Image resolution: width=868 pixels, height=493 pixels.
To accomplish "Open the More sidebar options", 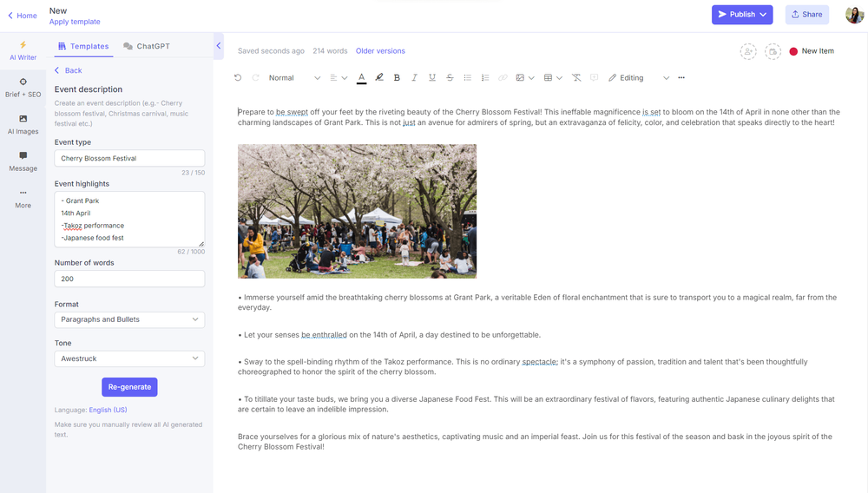I will pyautogui.click(x=23, y=199).
